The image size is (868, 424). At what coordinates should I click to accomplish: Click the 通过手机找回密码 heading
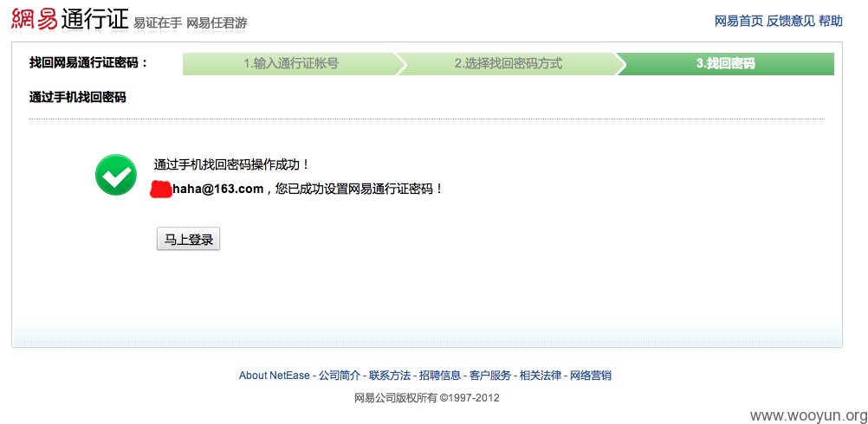coord(77,97)
